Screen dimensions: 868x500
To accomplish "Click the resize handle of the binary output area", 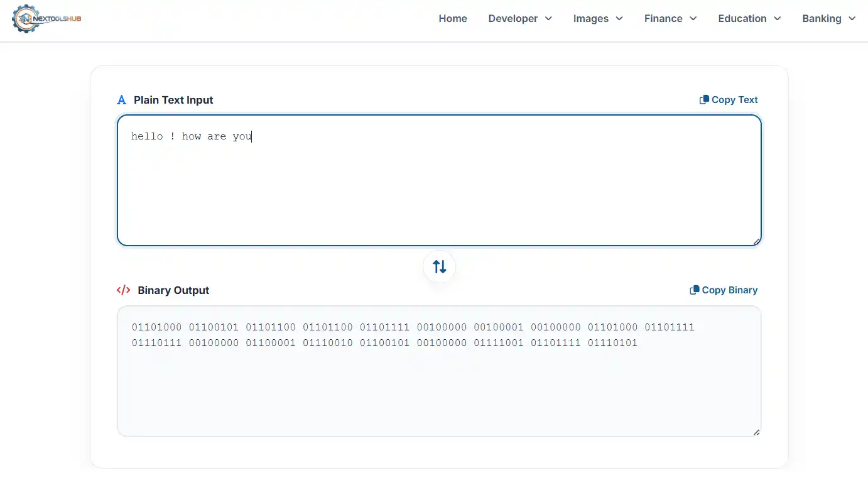I will tap(756, 432).
